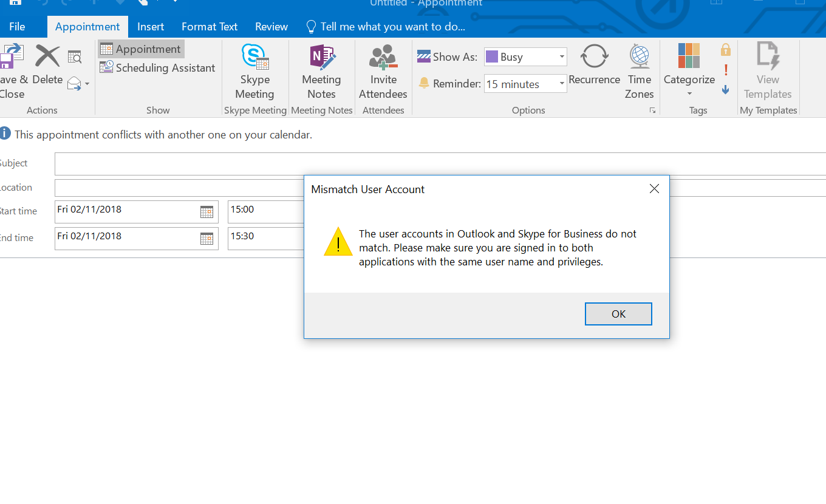Click the 15:30 end time box

(x=266, y=238)
